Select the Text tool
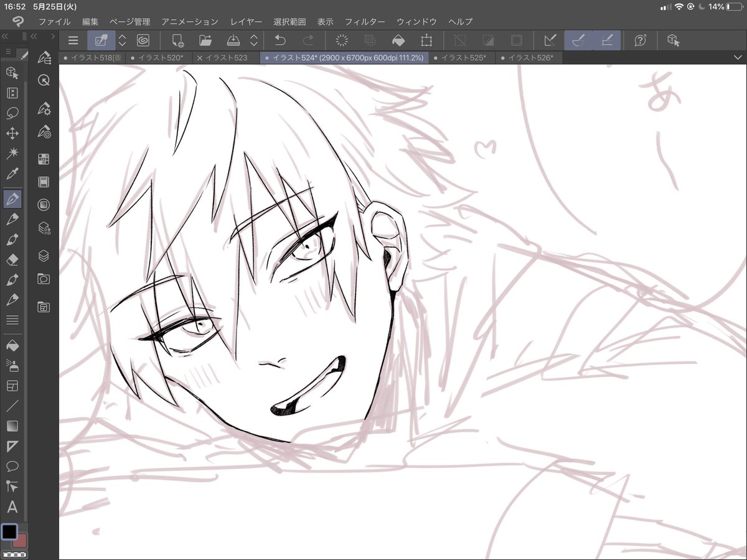Screen dimensions: 747x560 point(12,506)
